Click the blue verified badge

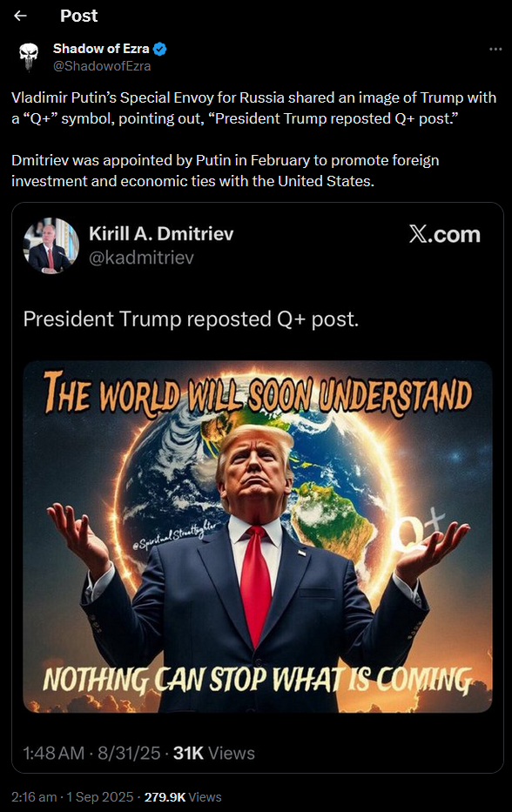(160, 50)
